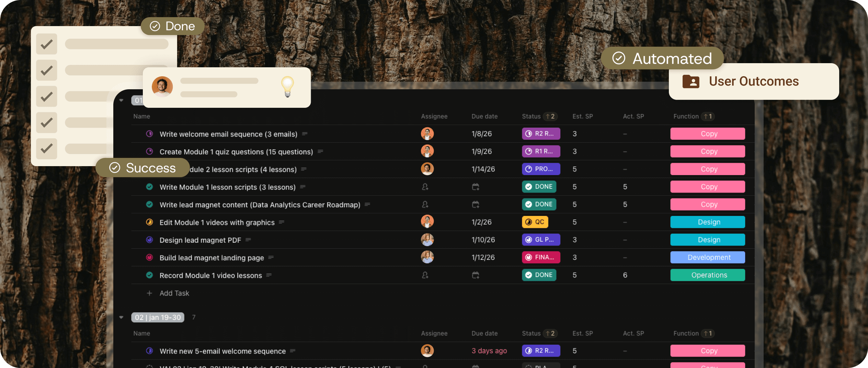Click green done circle of Record Module 1 video lessons
This screenshot has width=868, height=368.
[x=149, y=275]
